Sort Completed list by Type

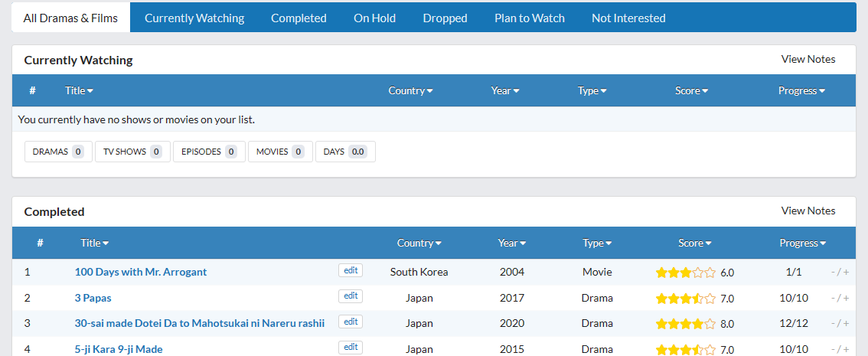(597, 243)
